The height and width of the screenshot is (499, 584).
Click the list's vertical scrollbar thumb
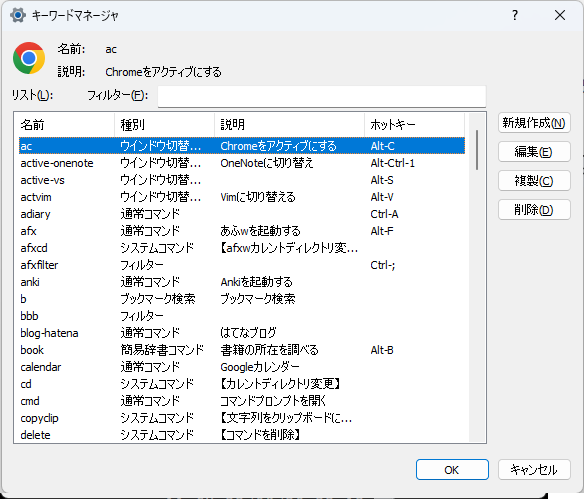click(477, 150)
